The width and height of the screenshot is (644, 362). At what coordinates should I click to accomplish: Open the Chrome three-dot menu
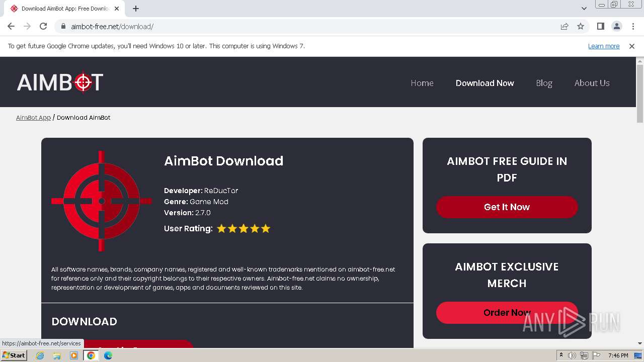click(633, 26)
